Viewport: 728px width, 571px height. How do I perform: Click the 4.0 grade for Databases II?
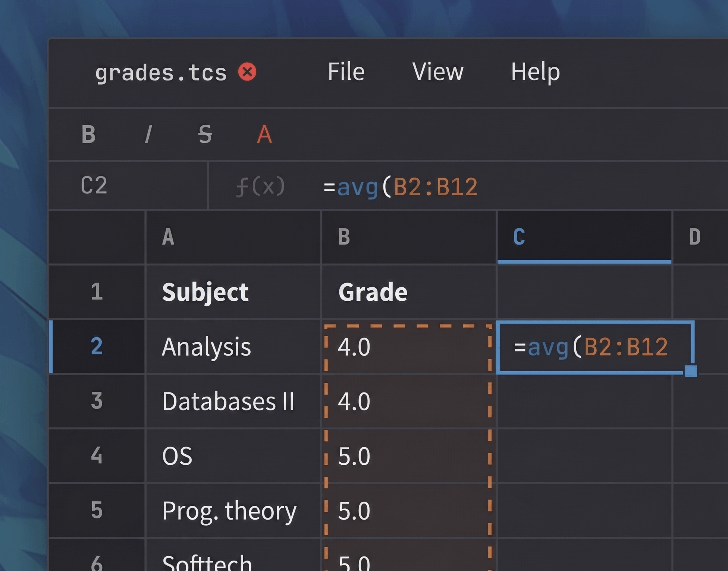[x=409, y=401]
